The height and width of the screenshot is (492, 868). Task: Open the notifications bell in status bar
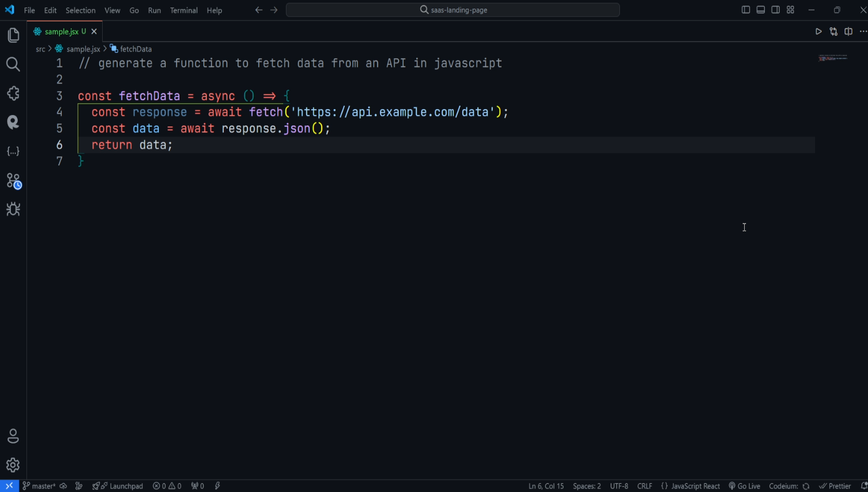click(864, 486)
